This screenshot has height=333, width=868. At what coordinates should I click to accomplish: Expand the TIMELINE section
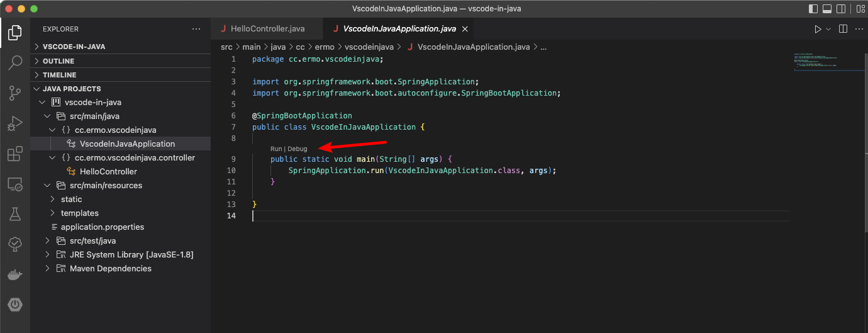(121, 75)
